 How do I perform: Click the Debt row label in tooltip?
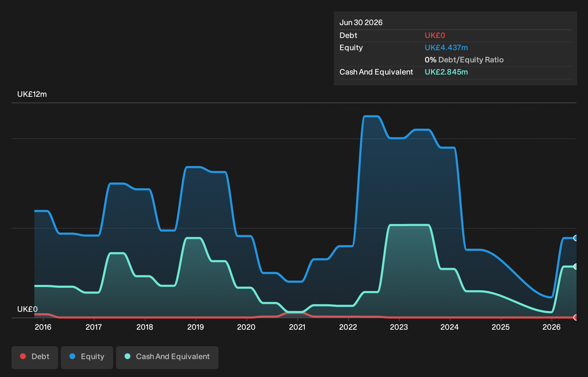click(348, 35)
